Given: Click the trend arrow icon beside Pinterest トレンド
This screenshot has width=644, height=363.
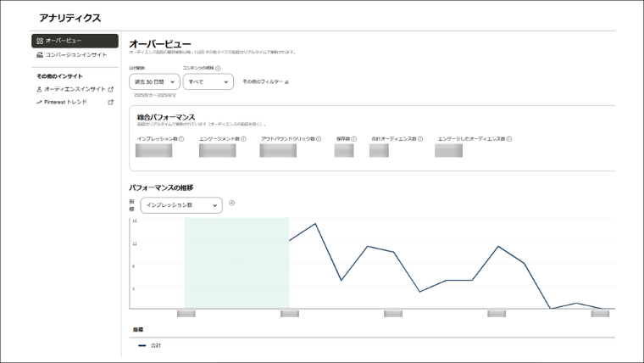Looking at the screenshot, I should [39, 102].
